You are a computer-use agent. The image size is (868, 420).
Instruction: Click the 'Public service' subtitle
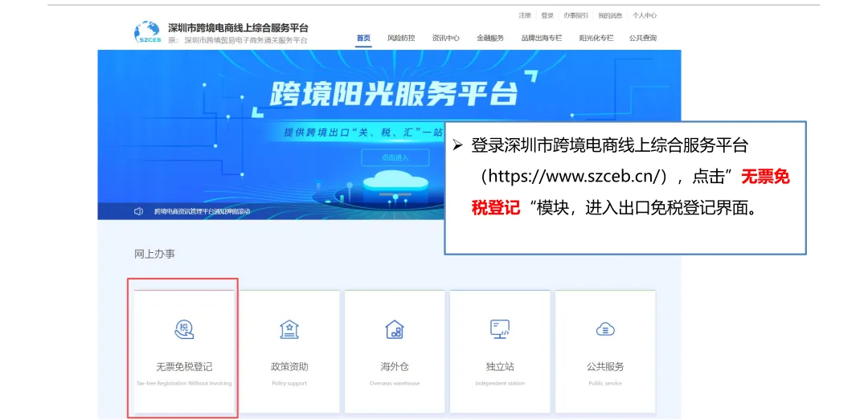point(605,384)
